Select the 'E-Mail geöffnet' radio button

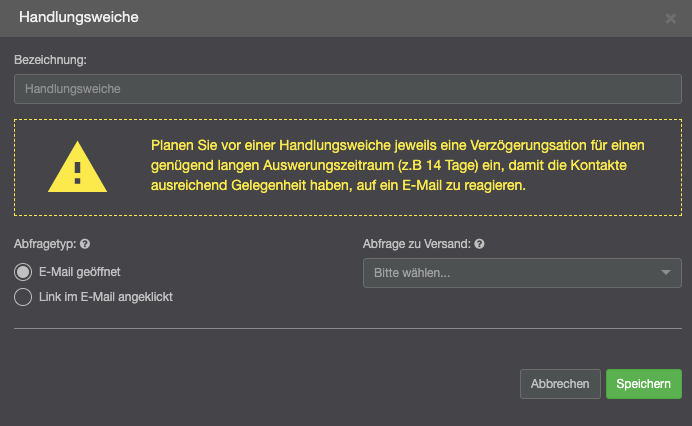click(23, 271)
